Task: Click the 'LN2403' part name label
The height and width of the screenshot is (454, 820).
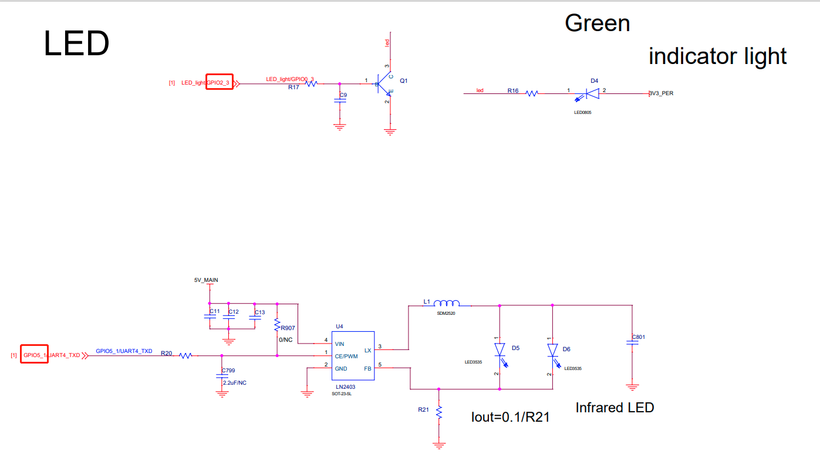Action: (x=345, y=387)
